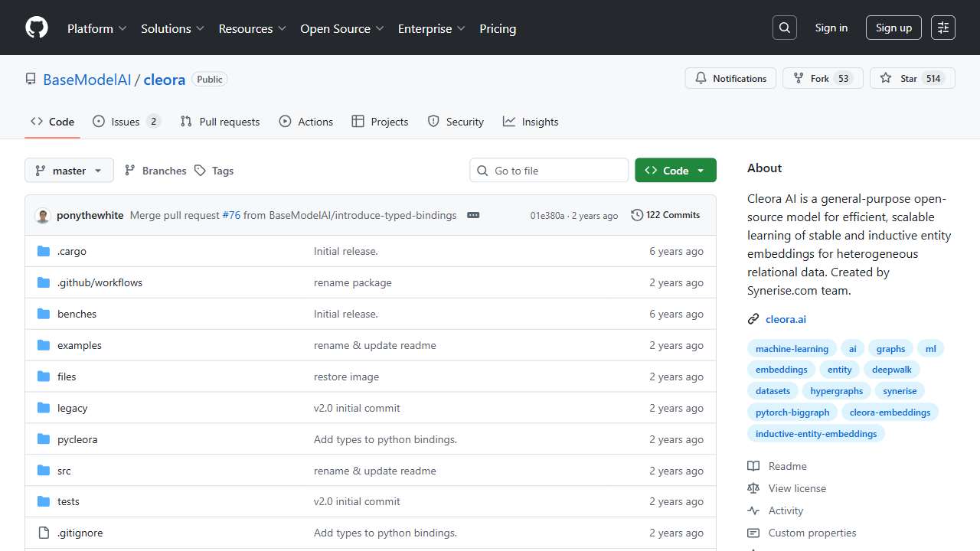Open the Branches view

pos(155,170)
